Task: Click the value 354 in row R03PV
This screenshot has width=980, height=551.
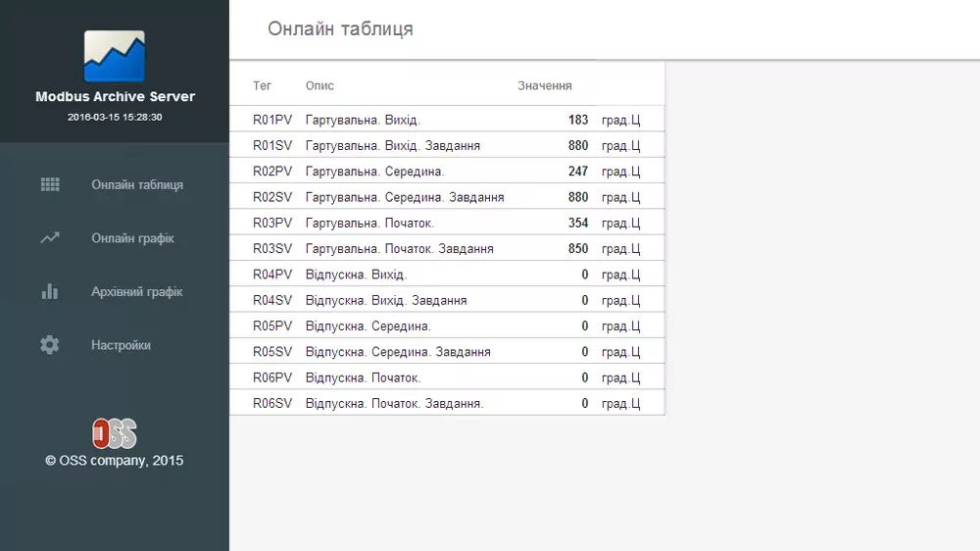Action: pos(578,223)
